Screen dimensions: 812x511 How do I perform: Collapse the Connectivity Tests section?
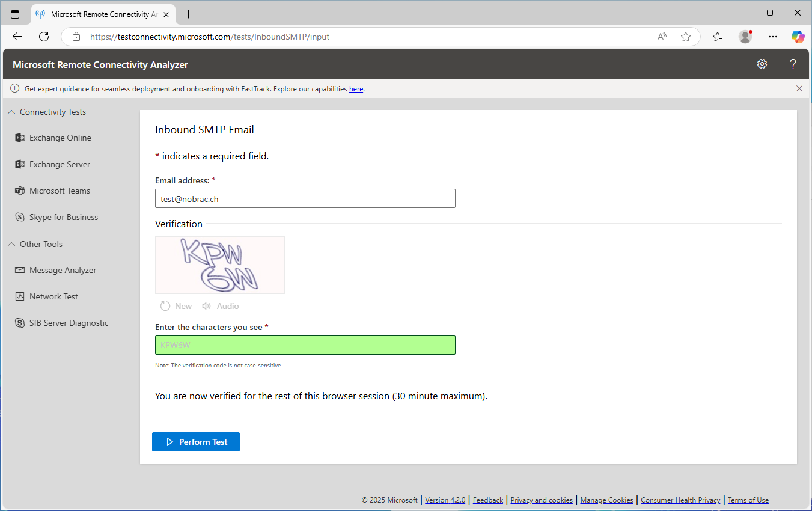click(x=47, y=112)
